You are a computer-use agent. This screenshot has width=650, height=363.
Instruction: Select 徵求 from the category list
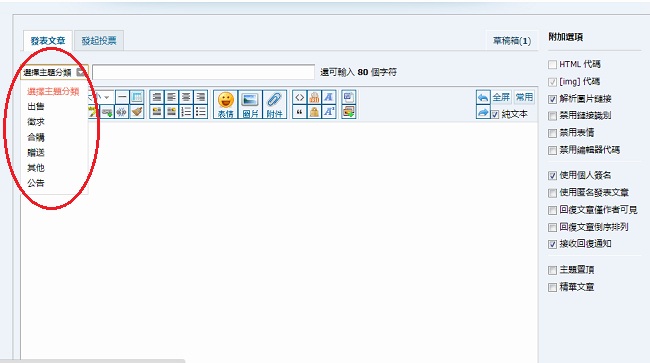pos(36,122)
